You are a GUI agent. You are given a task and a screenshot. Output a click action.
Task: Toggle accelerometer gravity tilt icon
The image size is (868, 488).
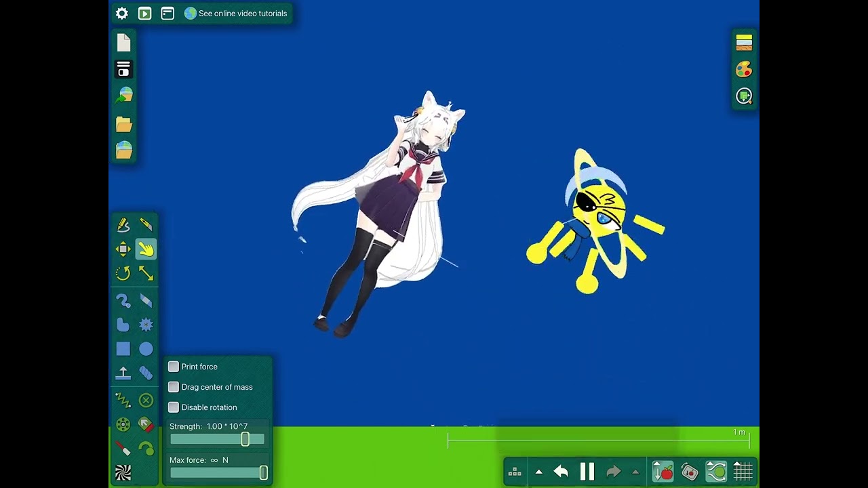point(690,472)
